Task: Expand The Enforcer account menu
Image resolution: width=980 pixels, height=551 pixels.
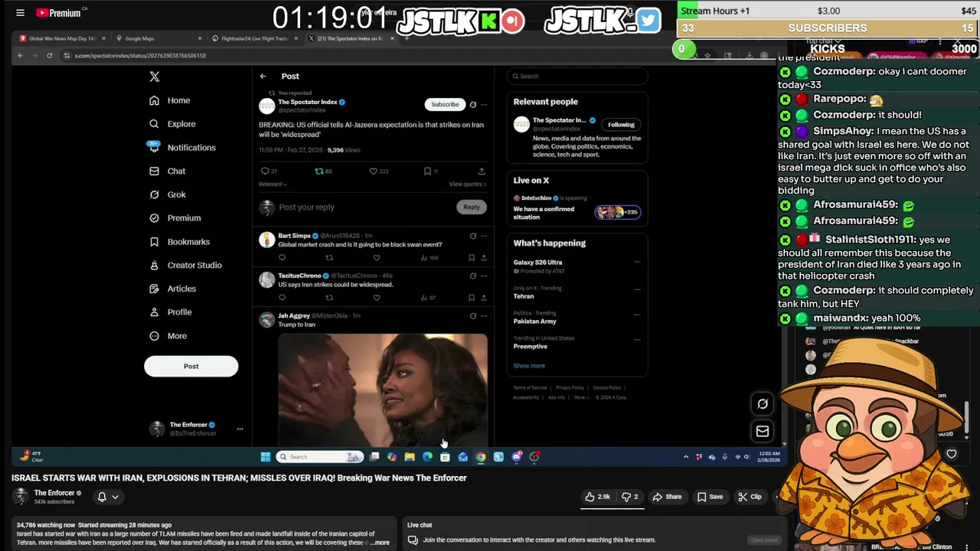Action: point(240,429)
